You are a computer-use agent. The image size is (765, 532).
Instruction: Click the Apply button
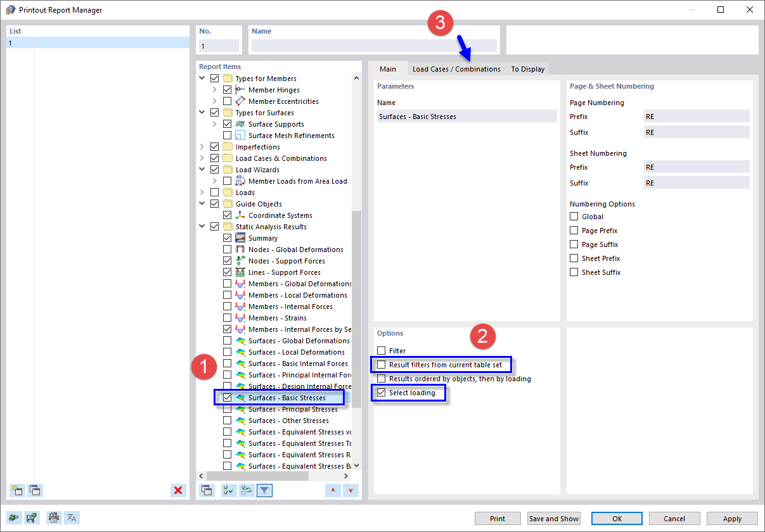[731, 518]
